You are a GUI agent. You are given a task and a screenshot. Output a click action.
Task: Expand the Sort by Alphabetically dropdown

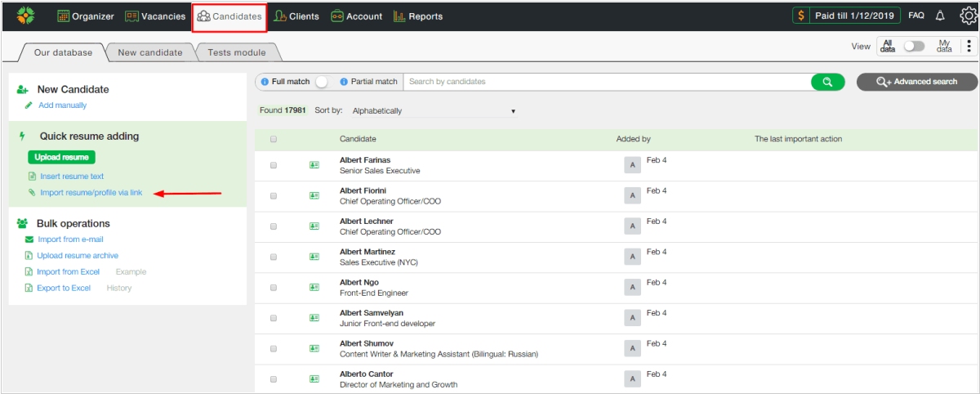coord(433,111)
